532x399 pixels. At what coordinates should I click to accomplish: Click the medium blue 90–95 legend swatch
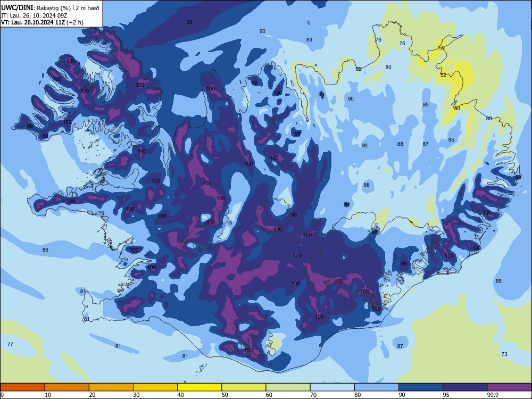coord(421,387)
